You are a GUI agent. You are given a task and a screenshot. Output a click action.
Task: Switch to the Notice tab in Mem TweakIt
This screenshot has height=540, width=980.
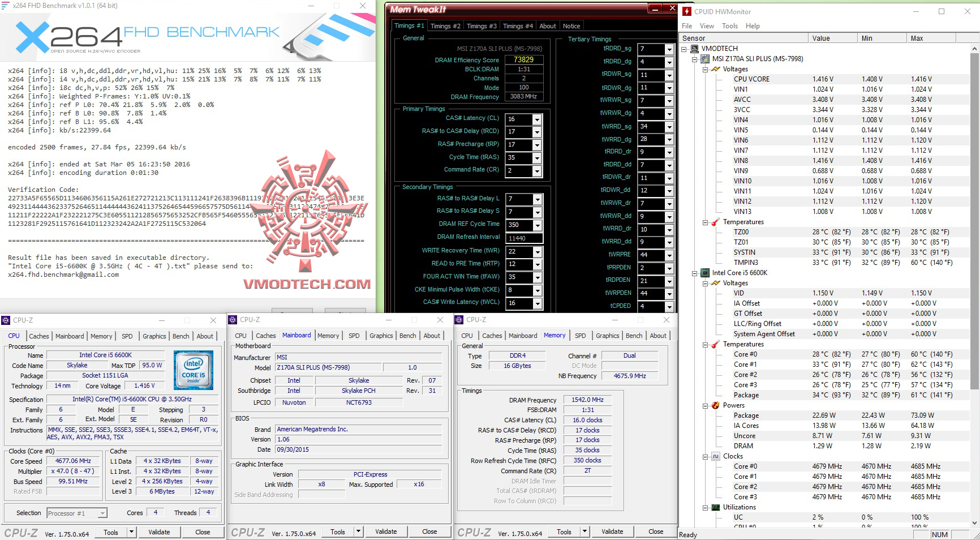pos(571,26)
